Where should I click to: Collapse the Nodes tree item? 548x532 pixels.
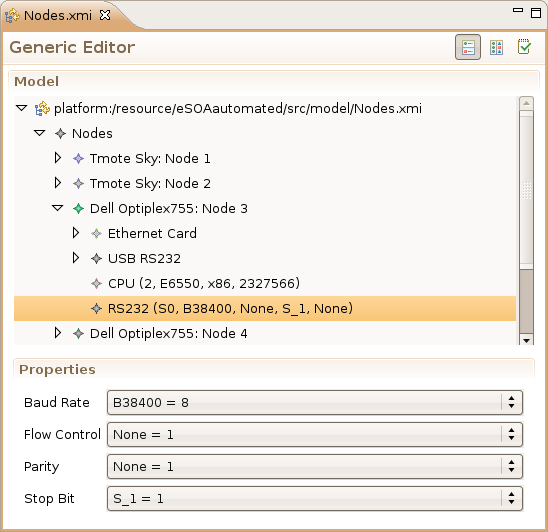(39, 133)
